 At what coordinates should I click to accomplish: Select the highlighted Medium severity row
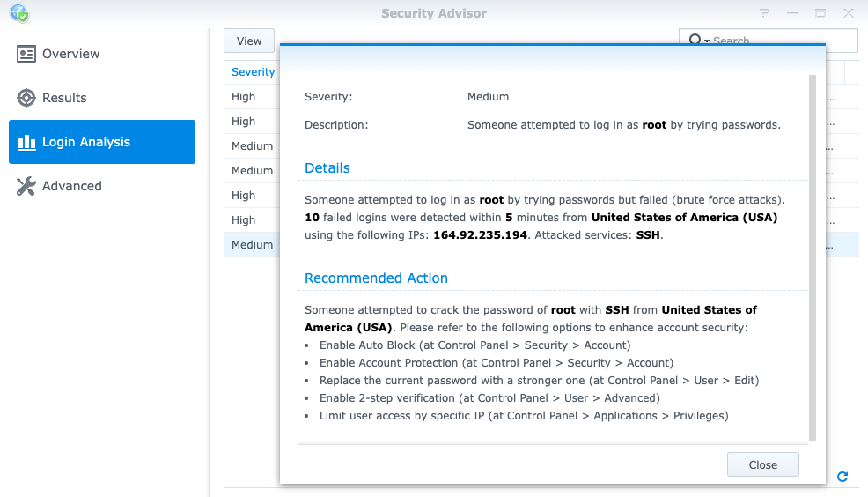(252, 244)
